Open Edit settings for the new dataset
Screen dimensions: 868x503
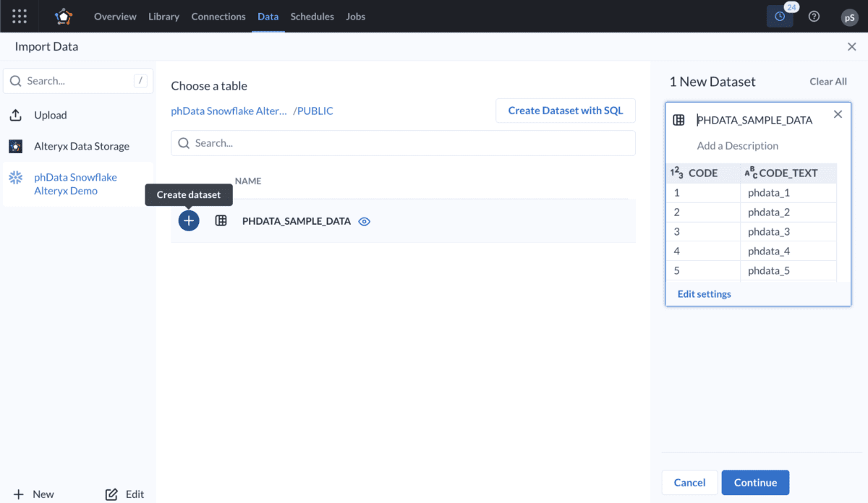704,293
